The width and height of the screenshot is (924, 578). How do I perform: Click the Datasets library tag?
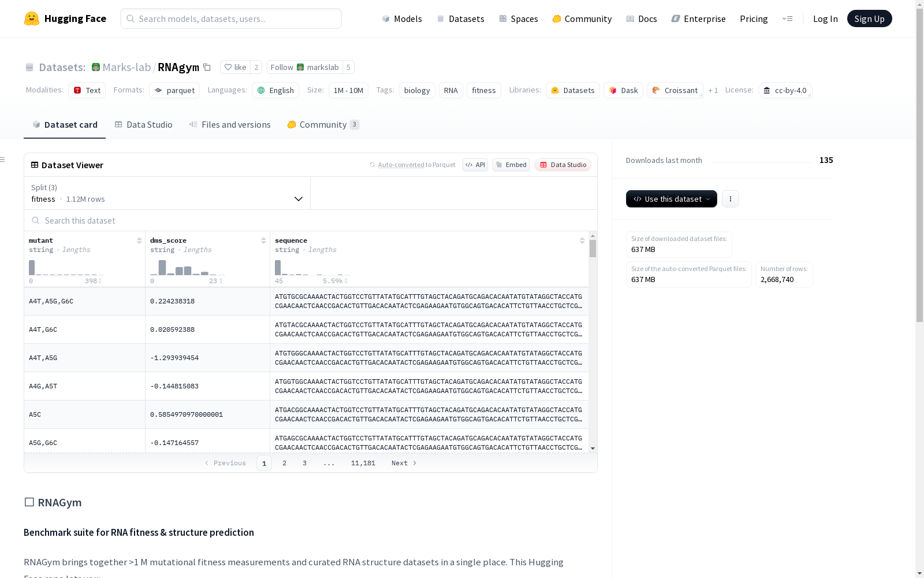coord(573,90)
